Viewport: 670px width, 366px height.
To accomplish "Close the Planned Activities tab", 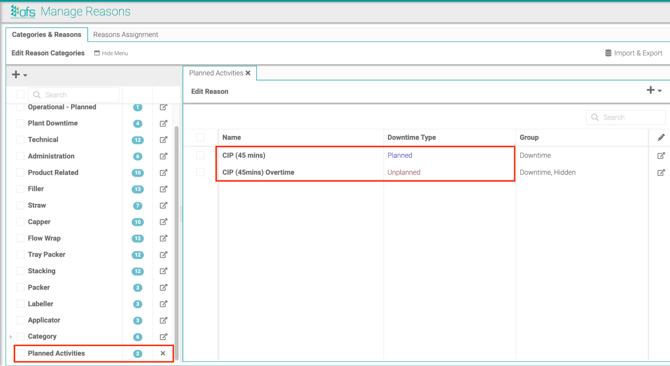I will coord(248,73).
